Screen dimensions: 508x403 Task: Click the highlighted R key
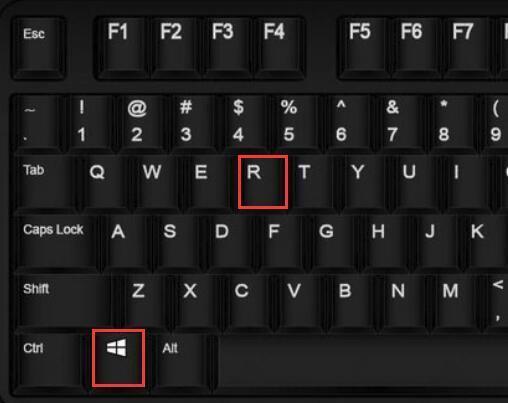(x=263, y=182)
